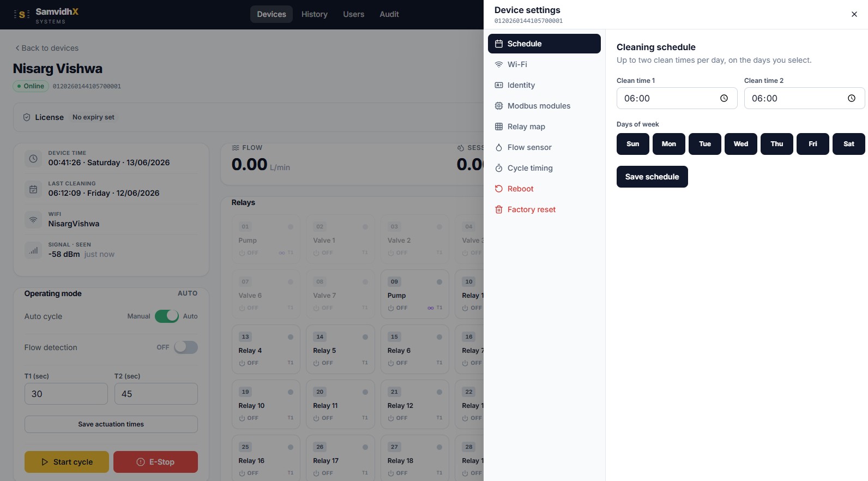The image size is (868, 481).
Task: Click the Device Time clock icon
Action: (x=33, y=159)
